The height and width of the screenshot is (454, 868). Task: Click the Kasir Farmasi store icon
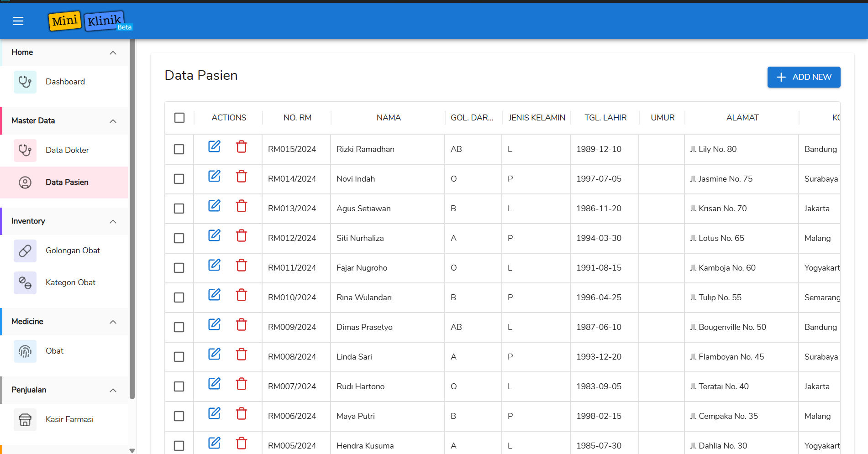[25, 420]
